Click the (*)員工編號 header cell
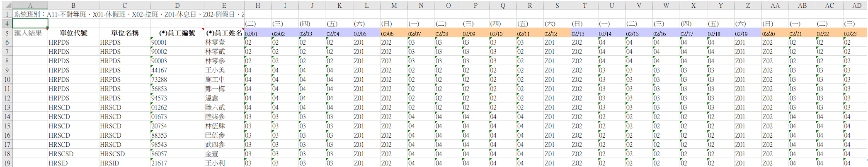 pyautogui.click(x=177, y=33)
